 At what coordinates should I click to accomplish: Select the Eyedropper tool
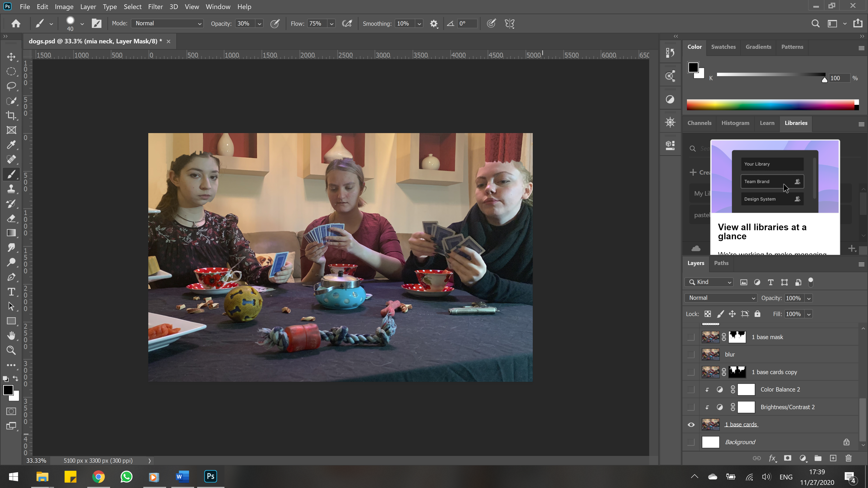click(11, 145)
